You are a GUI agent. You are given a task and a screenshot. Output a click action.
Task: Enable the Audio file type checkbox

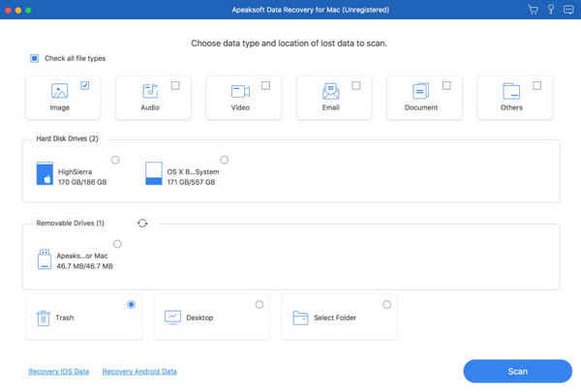click(x=175, y=86)
